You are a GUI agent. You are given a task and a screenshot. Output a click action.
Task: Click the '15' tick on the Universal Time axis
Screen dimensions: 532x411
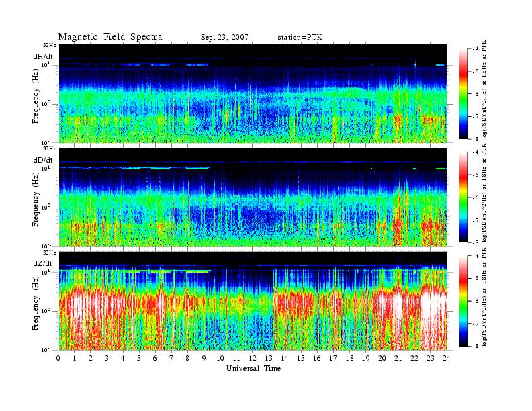coord(302,358)
